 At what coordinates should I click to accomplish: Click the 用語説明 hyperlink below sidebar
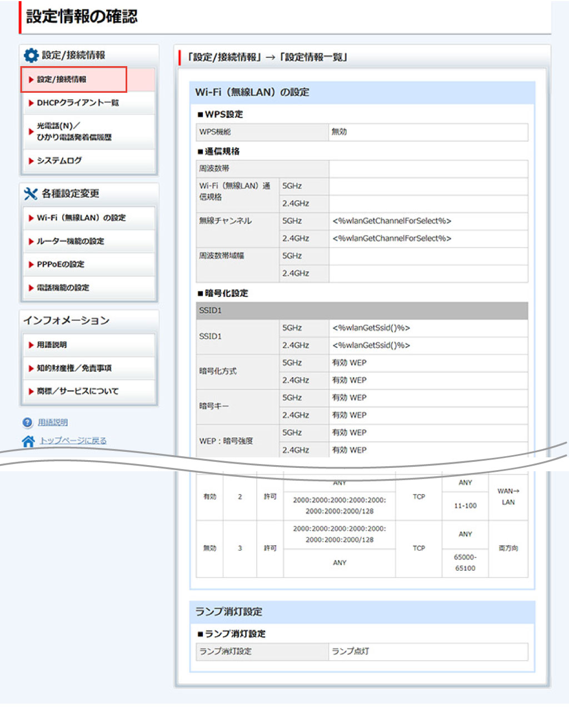53,422
